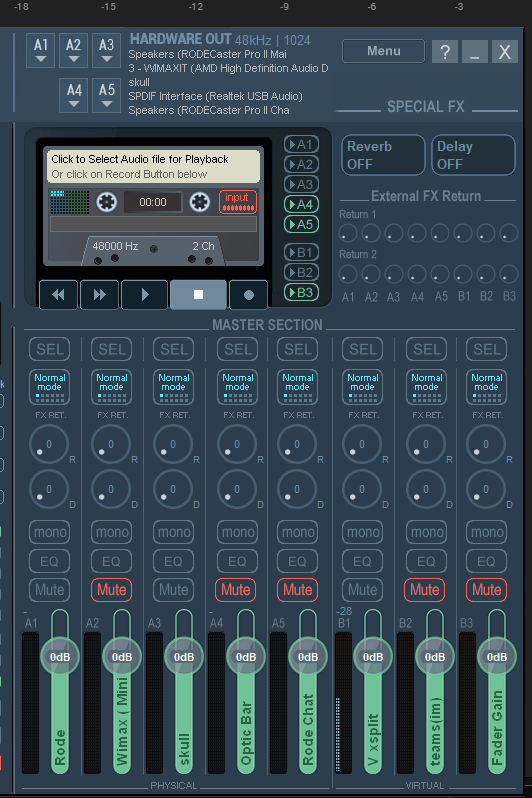Screen dimensions: 532x798
Task: Start cassette playback with play button
Action: pos(145,295)
